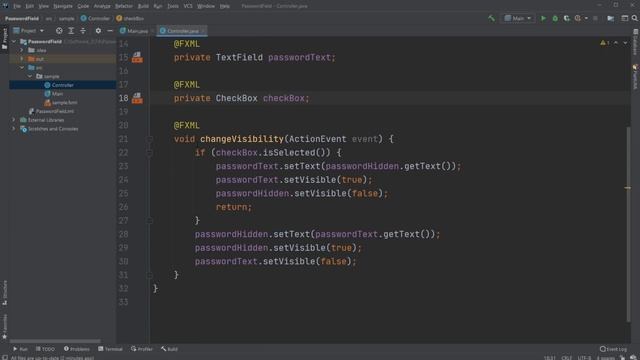The height and width of the screenshot is (360, 640).
Task: Open Run tool window at bottom
Action: tap(20, 349)
